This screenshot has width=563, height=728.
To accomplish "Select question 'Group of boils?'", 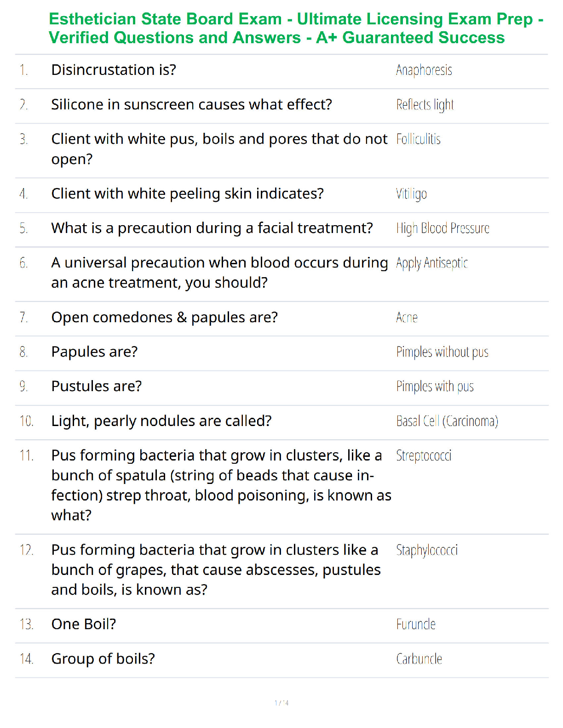I will [103, 659].
